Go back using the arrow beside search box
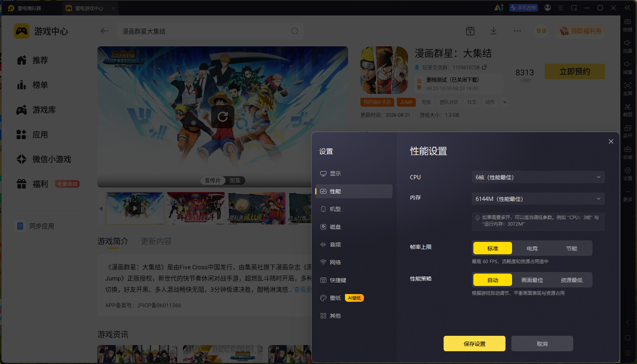637x364 pixels. click(x=104, y=31)
